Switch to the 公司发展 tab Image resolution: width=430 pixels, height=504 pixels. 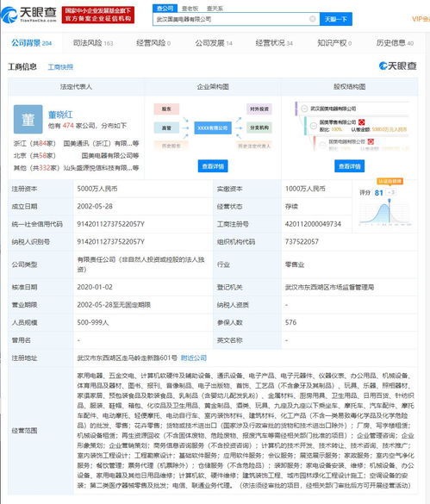(214, 43)
